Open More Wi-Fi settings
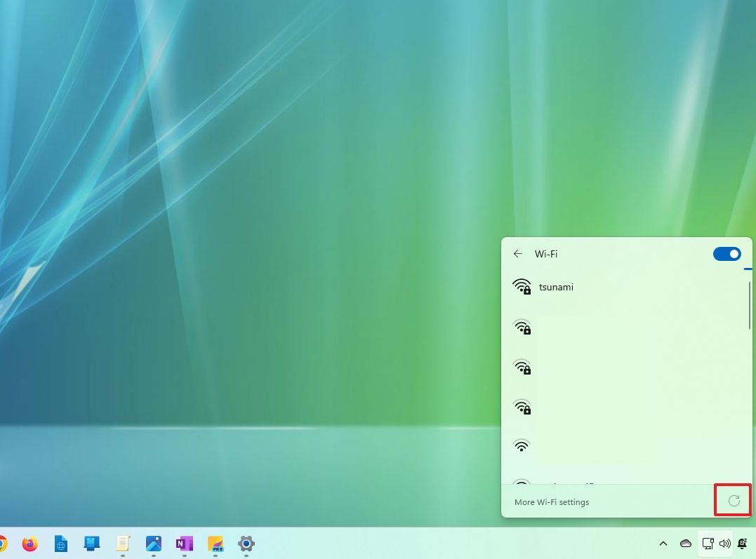Viewport: 756px width, 559px height. [x=552, y=501]
